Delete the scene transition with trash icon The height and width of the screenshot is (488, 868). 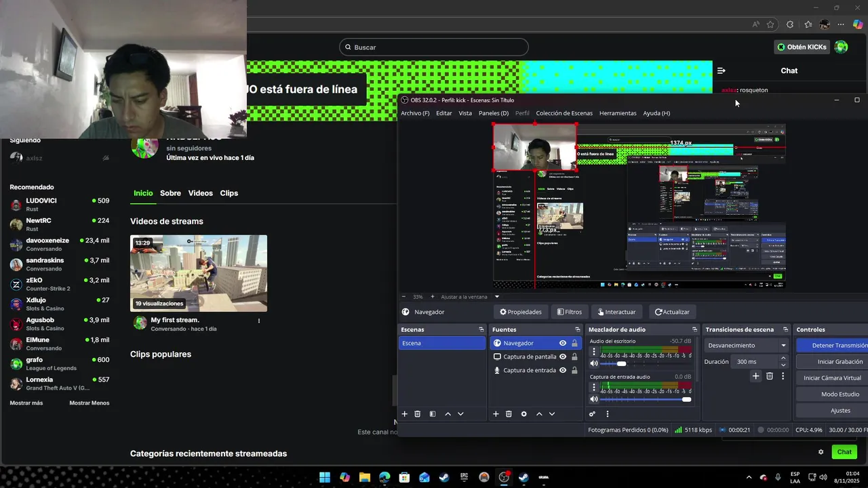click(769, 376)
